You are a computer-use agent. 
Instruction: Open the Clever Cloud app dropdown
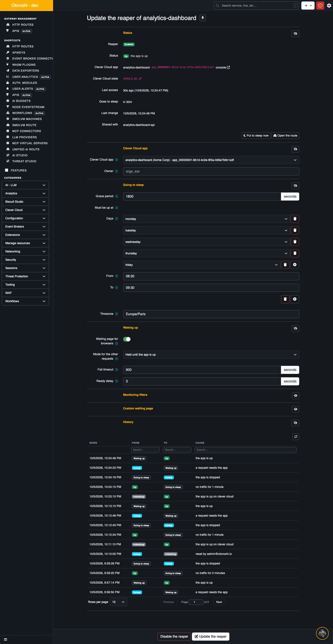point(211,160)
